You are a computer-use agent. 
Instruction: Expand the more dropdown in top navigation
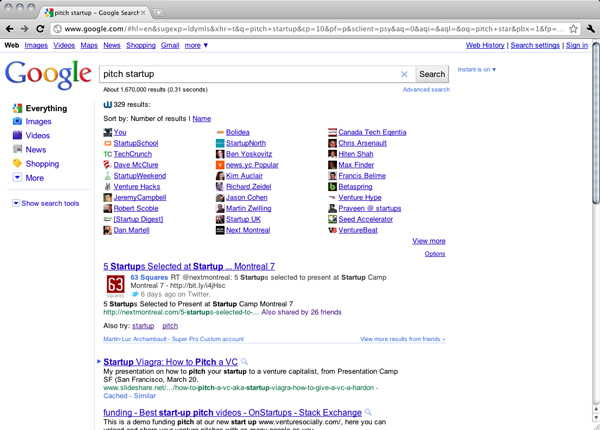tap(196, 45)
